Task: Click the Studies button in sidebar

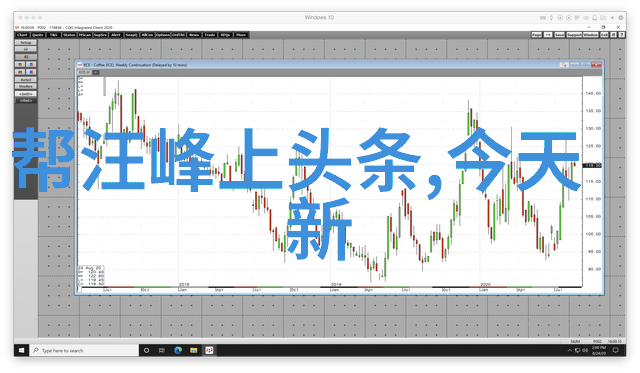Action: (26, 86)
